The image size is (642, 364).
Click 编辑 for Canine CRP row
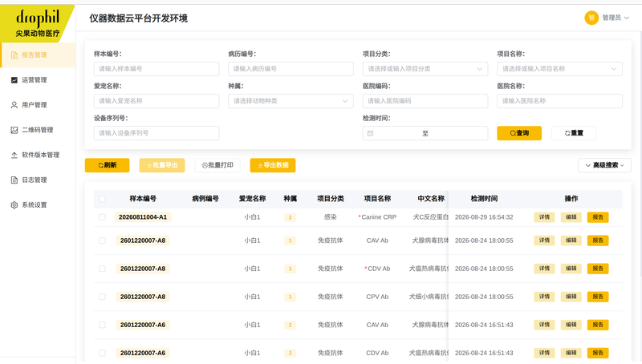point(571,217)
